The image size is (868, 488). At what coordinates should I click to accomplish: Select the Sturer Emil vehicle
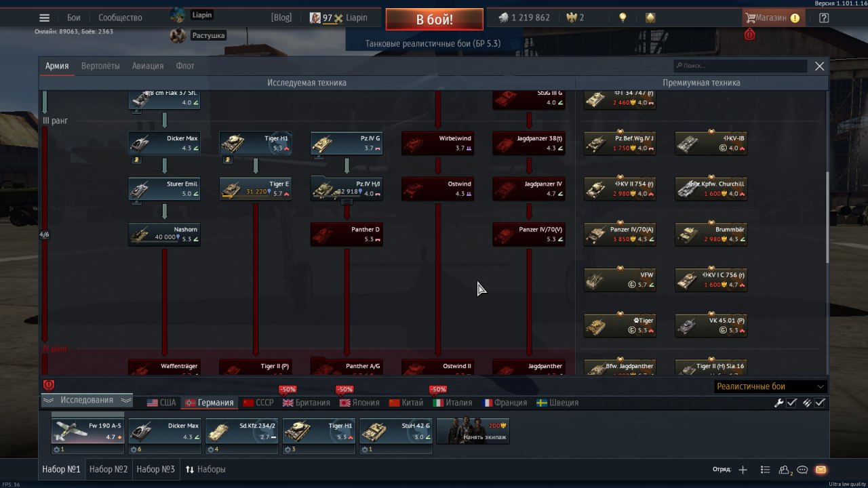[164, 188]
